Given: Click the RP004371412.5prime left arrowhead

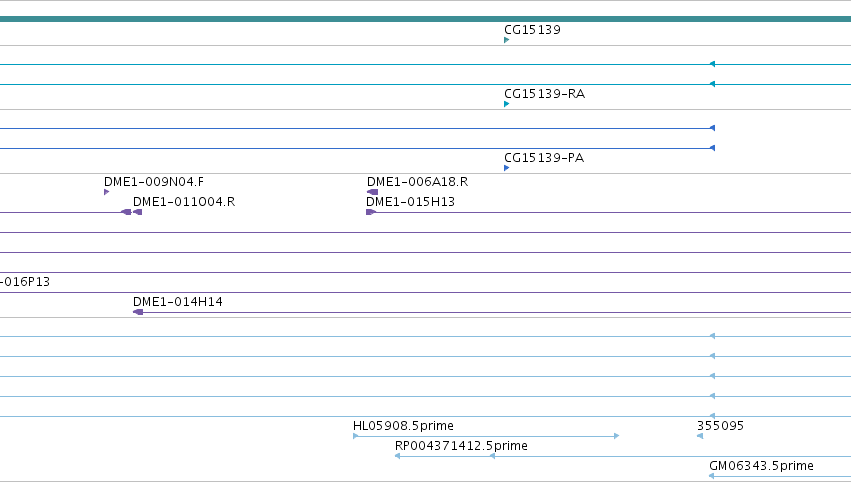Looking at the screenshot, I should tap(397, 456).
